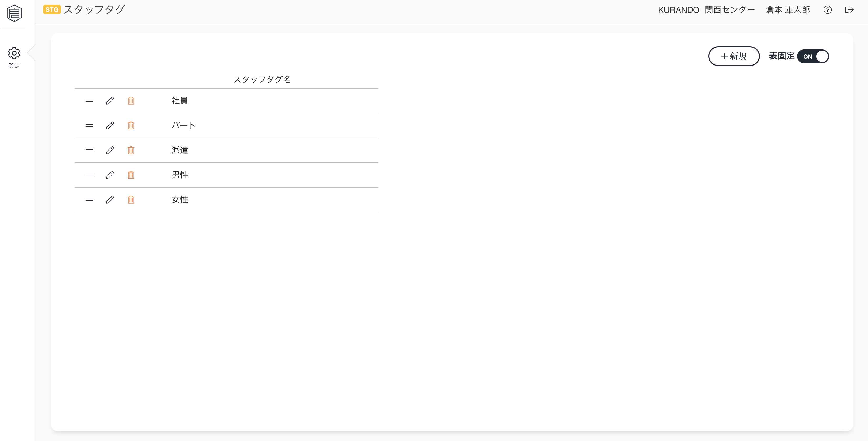Grab the reorder handle for 男性 row

(x=89, y=175)
